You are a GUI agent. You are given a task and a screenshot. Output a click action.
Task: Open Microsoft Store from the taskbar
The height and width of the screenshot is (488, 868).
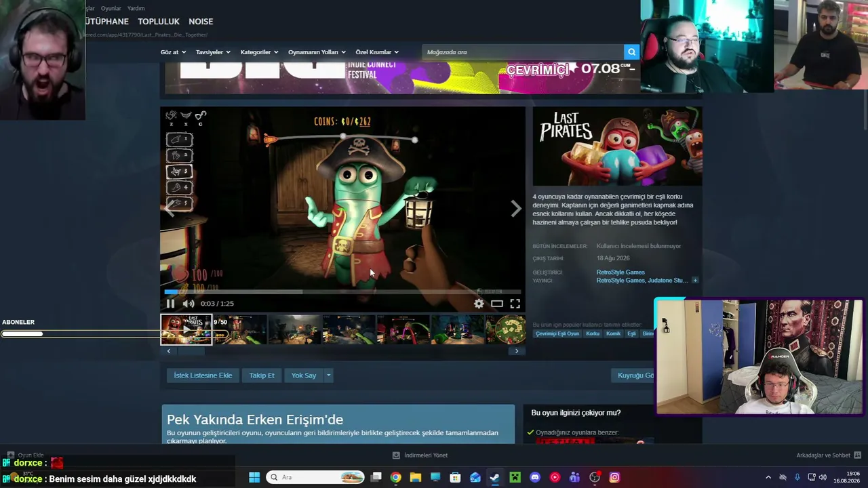point(455,477)
